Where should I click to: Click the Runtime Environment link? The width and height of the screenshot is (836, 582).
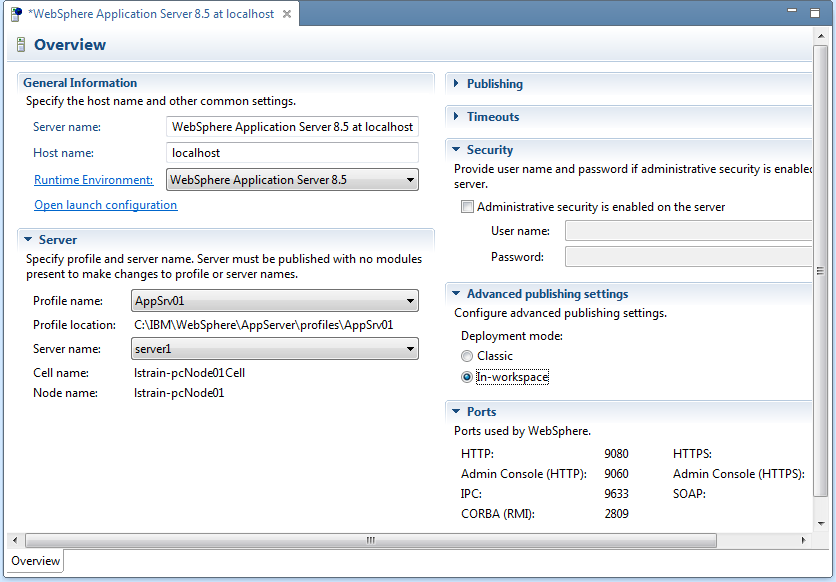[x=93, y=180]
